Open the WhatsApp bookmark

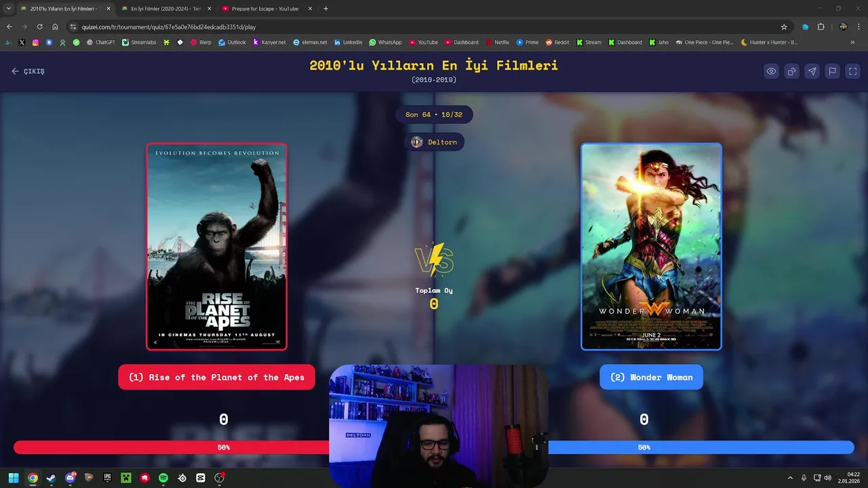[x=385, y=42]
